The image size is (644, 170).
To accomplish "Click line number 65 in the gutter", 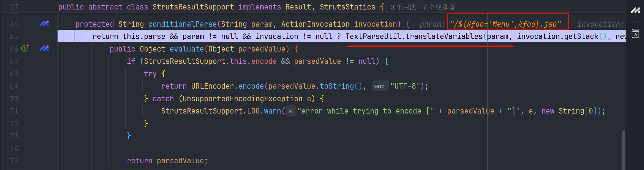I will click(14, 37).
